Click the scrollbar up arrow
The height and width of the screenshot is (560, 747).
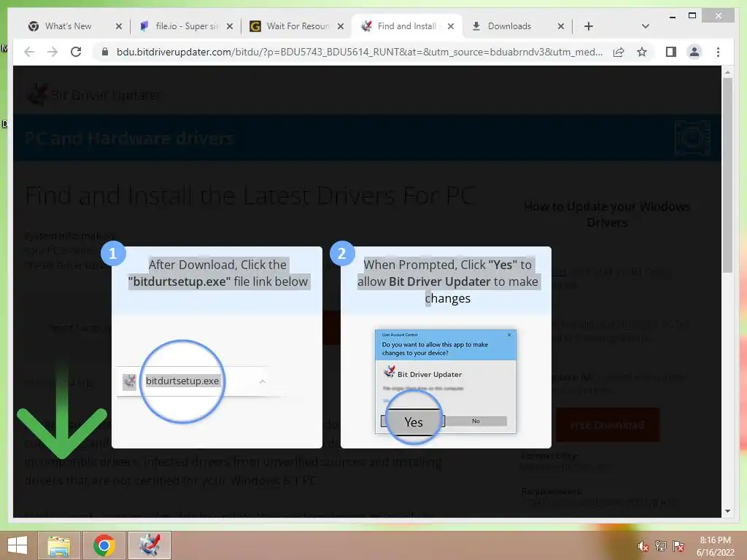coord(727,72)
